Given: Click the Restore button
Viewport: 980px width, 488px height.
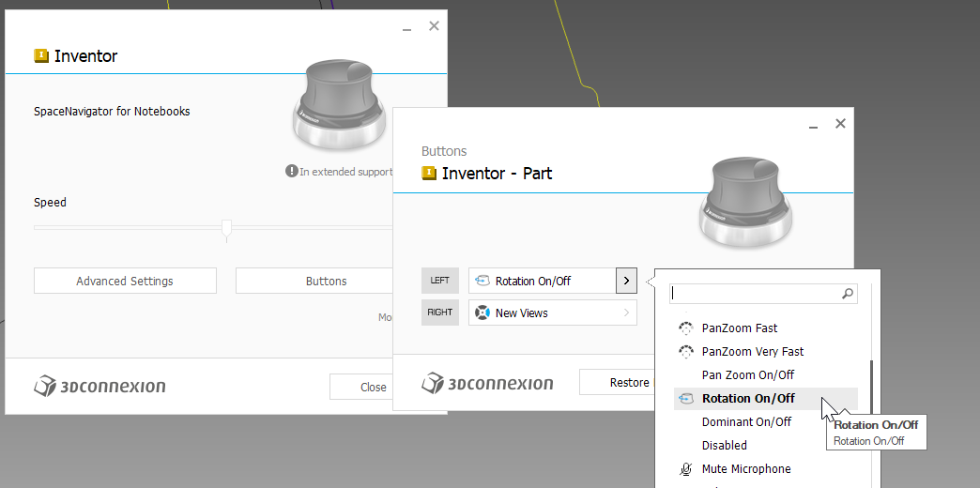Looking at the screenshot, I should click(617, 382).
